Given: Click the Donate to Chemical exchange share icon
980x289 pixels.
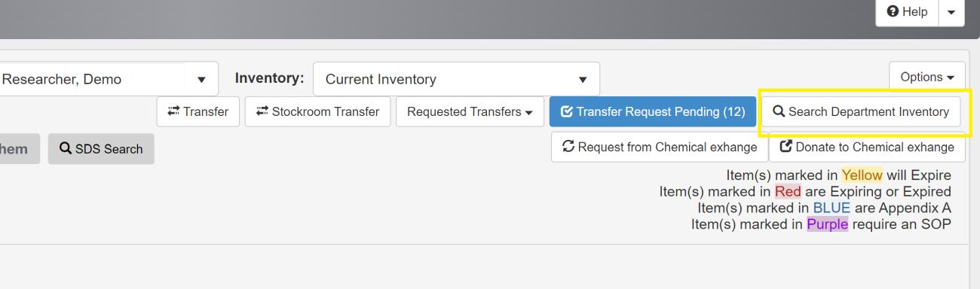Looking at the screenshot, I should click(x=786, y=147).
